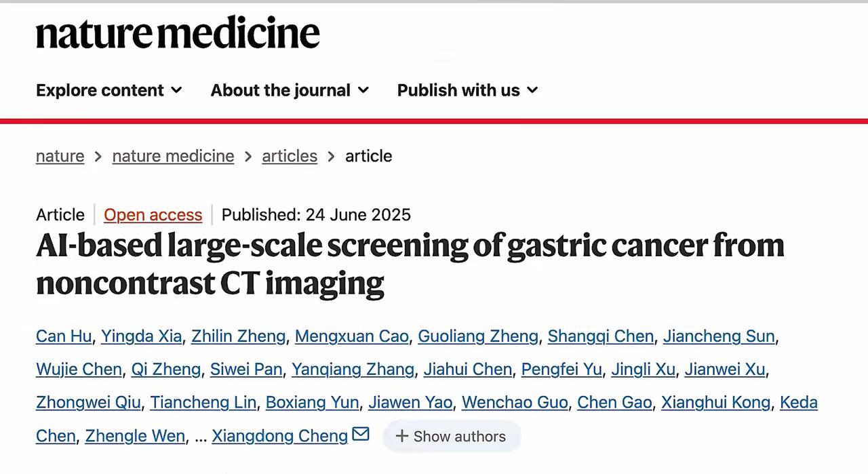The width and height of the screenshot is (868, 474).
Task: Expand the Explore content menu
Action: click(108, 90)
